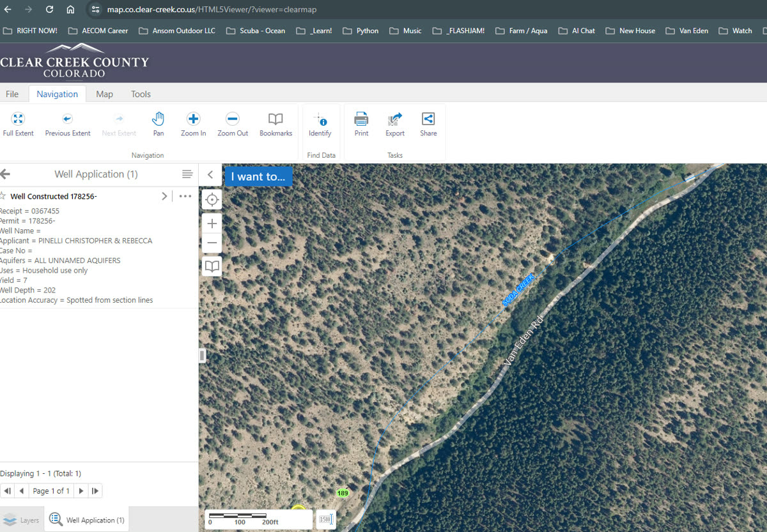Click the coordinates widget beside the scale bar

click(326, 519)
